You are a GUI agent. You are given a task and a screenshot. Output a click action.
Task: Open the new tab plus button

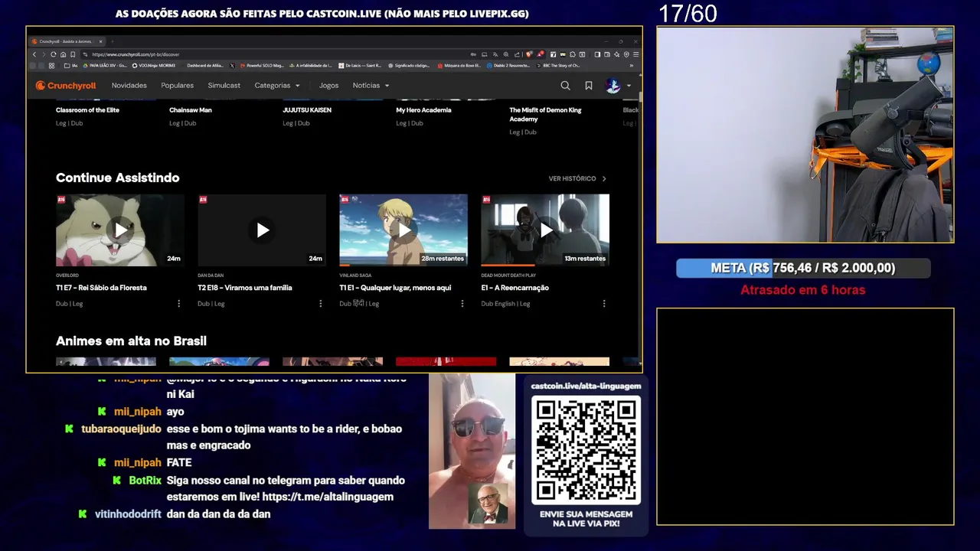coord(112,41)
